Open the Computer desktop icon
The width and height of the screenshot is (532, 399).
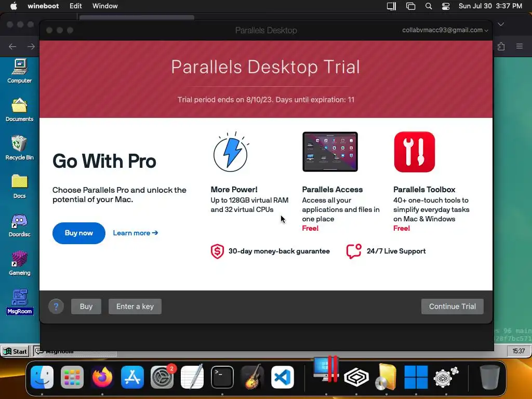19,71
